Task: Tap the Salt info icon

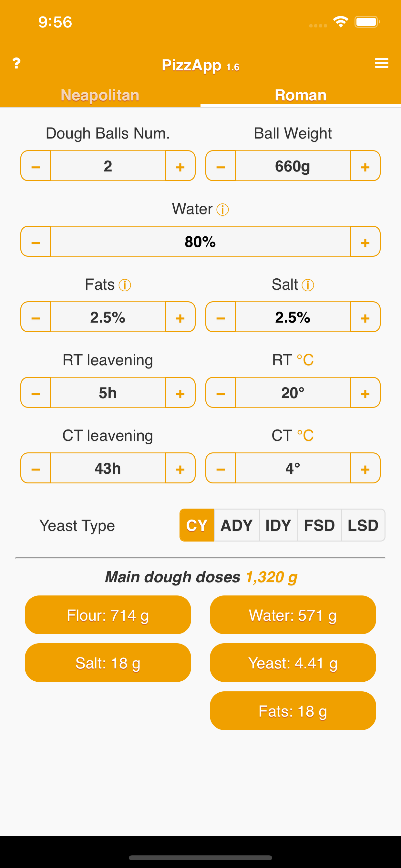Action: (308, 285)
